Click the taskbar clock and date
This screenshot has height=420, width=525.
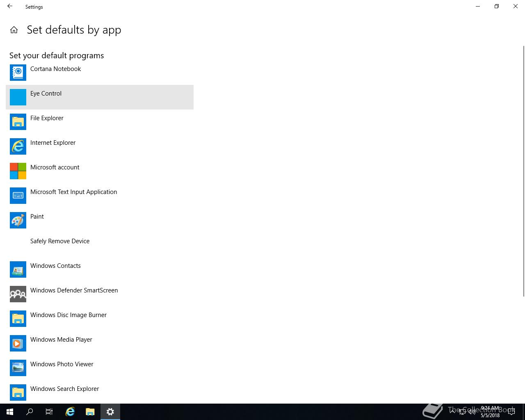(x=490, y=412)
